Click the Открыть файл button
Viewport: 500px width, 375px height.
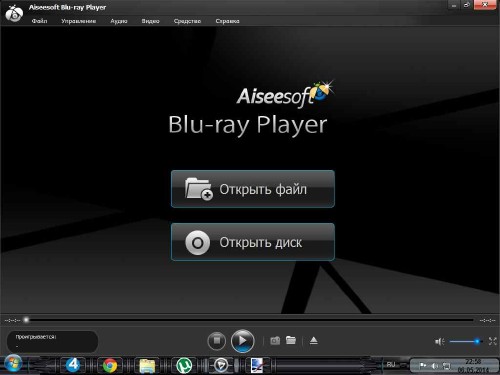coord(253,189)
